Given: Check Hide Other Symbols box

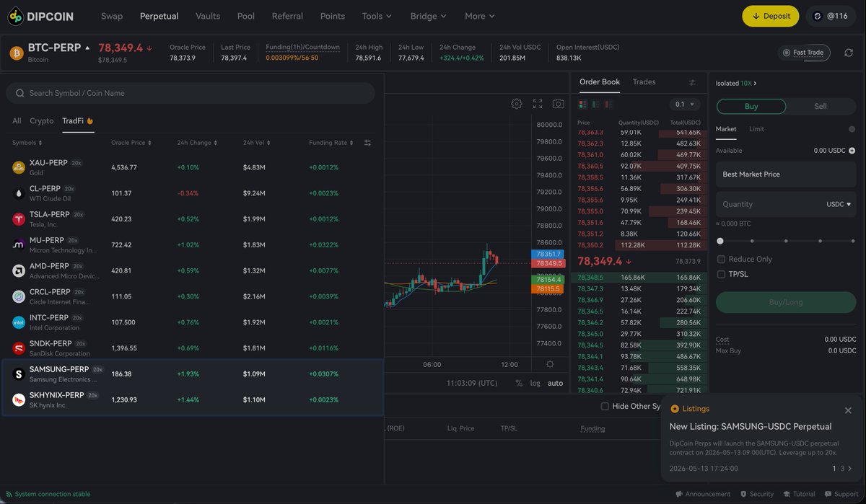Looking at the screenshot, I should (x=605, y=407).
